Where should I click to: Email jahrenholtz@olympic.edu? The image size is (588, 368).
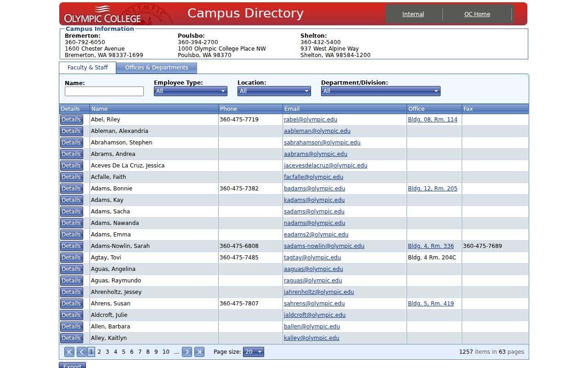click(319, 292)
